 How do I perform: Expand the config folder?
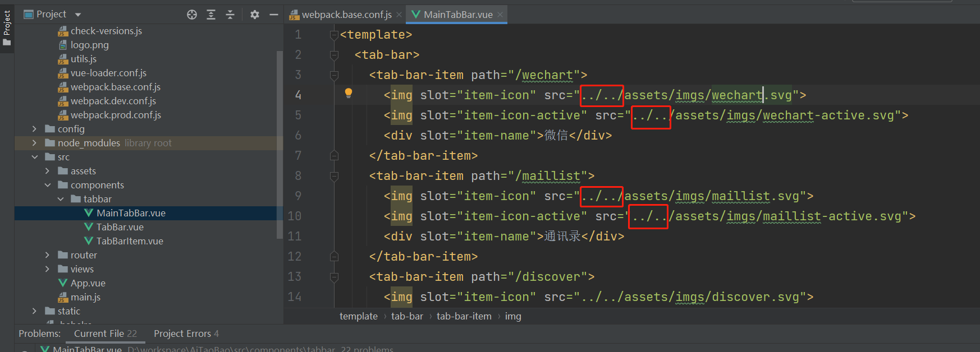point(34,129)
